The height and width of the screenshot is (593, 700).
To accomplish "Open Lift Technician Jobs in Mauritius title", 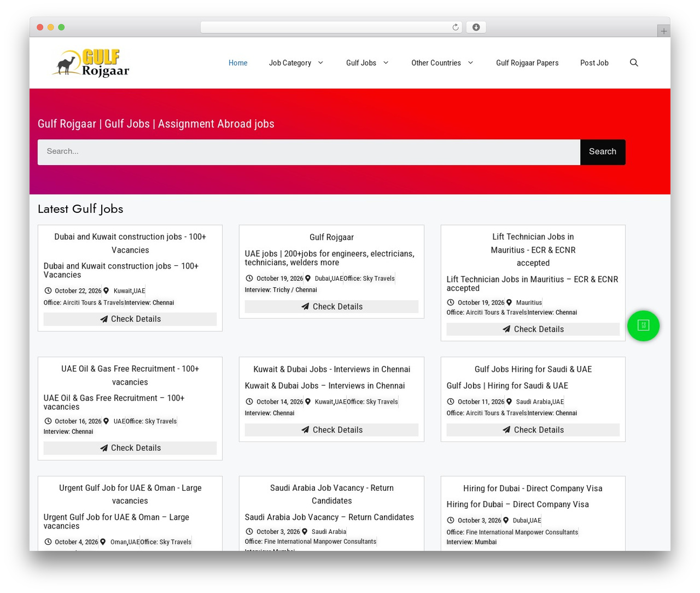I will pos(533,250).
